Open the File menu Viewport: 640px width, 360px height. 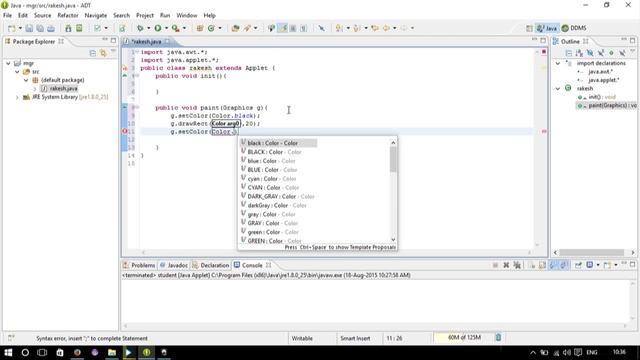7,15
